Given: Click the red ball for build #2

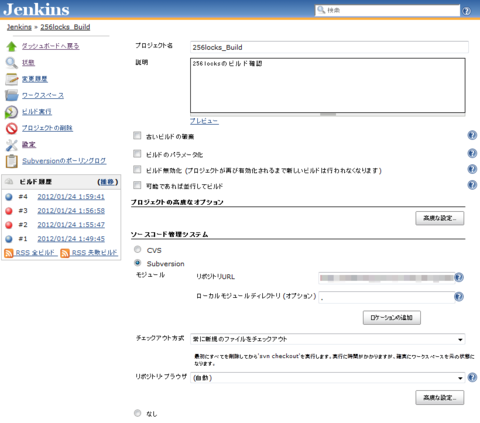Looking at the screenshot, I should point(9,225).
